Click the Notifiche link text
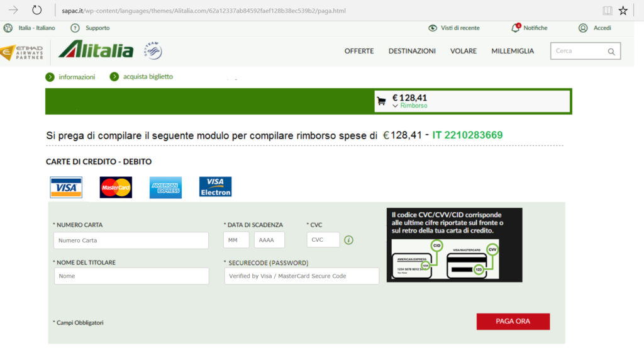 click(x=535, y=28)
